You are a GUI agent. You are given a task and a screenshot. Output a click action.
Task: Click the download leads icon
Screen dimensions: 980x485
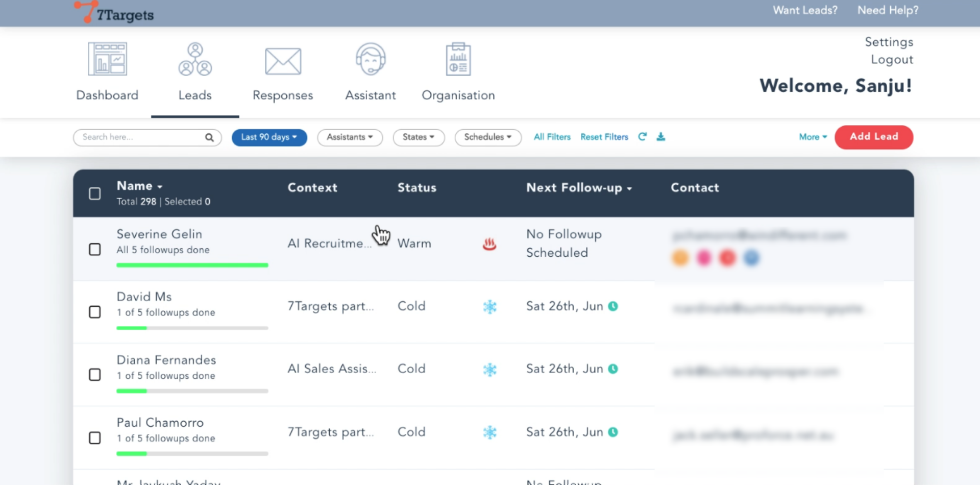(x=661, y=137)
